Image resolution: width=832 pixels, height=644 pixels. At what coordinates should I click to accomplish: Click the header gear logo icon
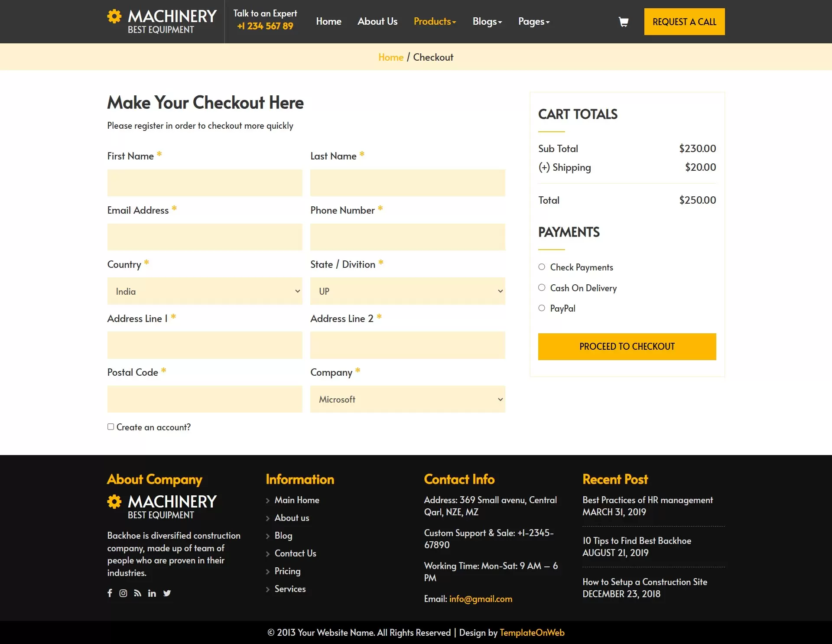point(114,16)
